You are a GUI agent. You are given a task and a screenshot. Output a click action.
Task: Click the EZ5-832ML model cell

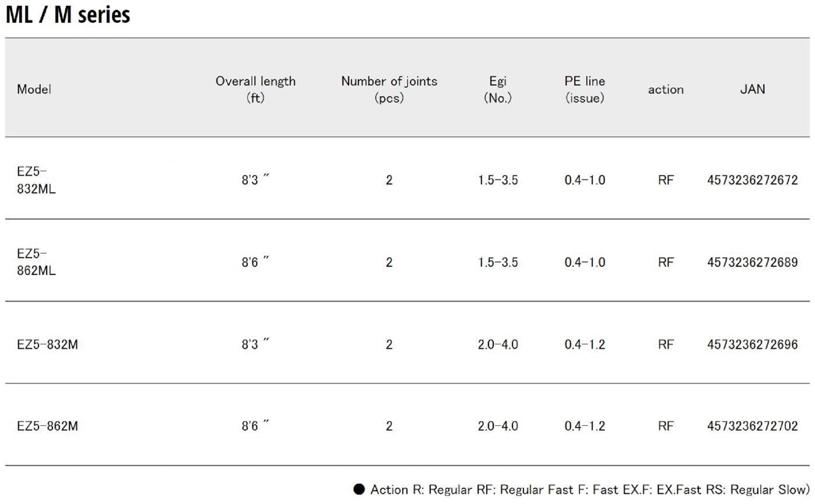pyautogui.click(x=36, y=180)
